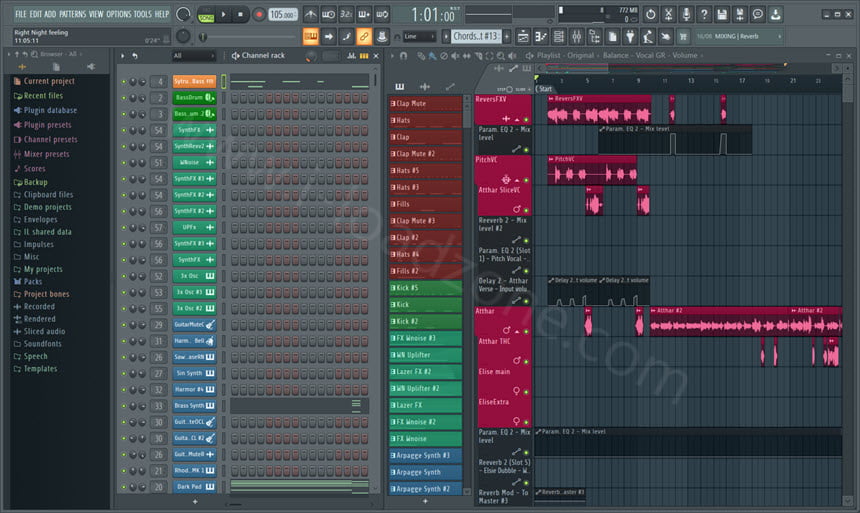Mute the BassDrum channel green LED
The height and width of the screenshot is (513, 860).
[124, 98]
